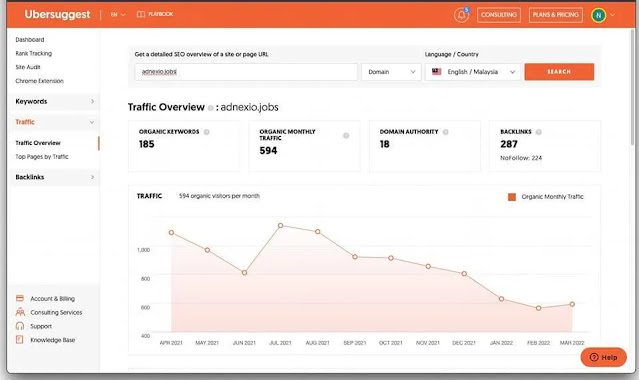The width and height of the screenshot is (639, 380).
Task: Click info icon next to Organic Keywords
Action: (207, 132)
